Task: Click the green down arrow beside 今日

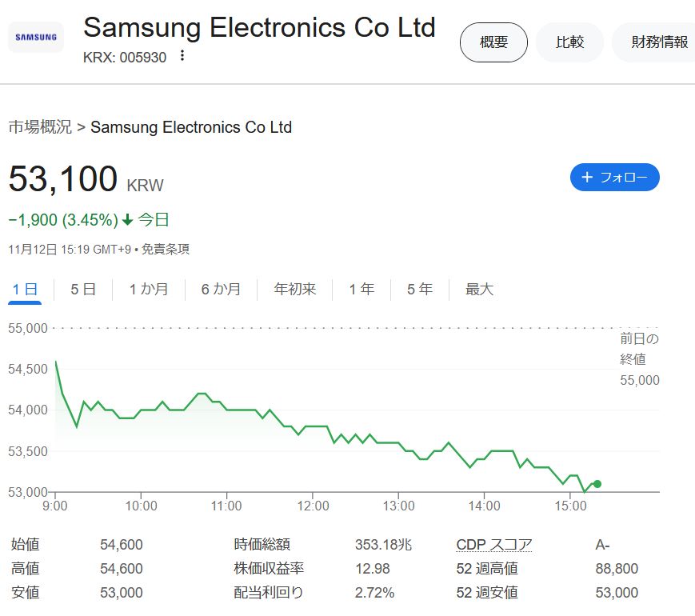Action: [x=127, y=220]
